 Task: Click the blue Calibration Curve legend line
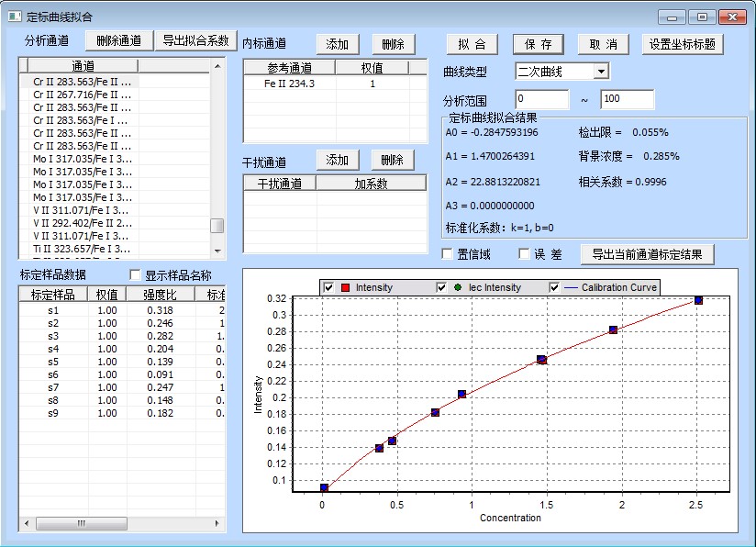pos(571,287)
